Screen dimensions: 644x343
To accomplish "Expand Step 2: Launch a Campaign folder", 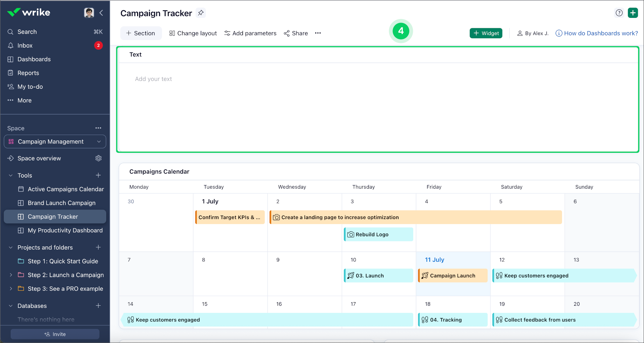I will tap(11, 275).
